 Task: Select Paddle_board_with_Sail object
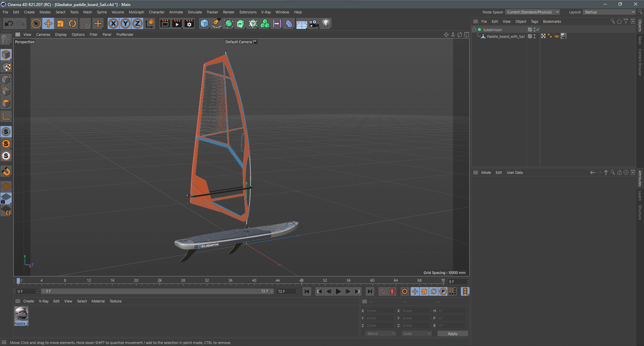505,37
